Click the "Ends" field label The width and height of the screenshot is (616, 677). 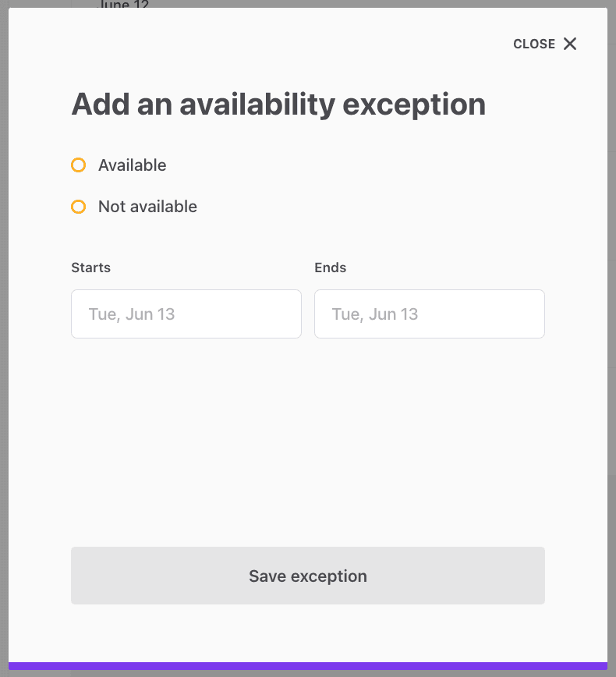330,268
